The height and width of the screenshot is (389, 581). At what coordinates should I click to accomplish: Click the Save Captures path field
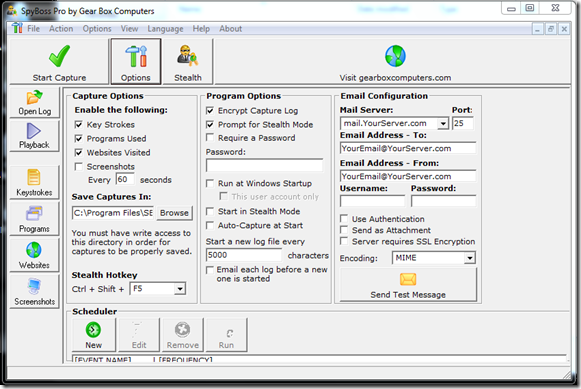(113, 213)
